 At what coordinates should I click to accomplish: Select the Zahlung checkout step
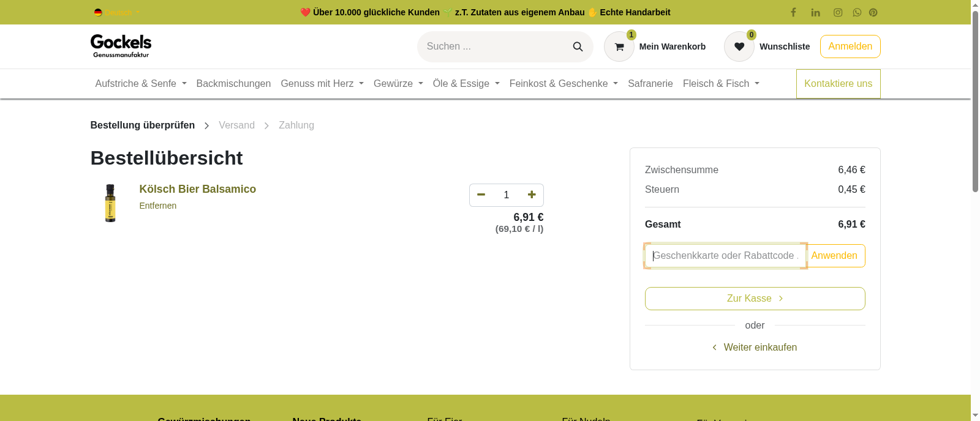click(296, 125)
